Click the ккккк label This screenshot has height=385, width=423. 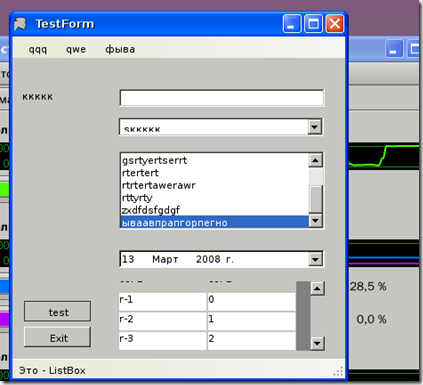pyautogui.click(x=38, y=97)
